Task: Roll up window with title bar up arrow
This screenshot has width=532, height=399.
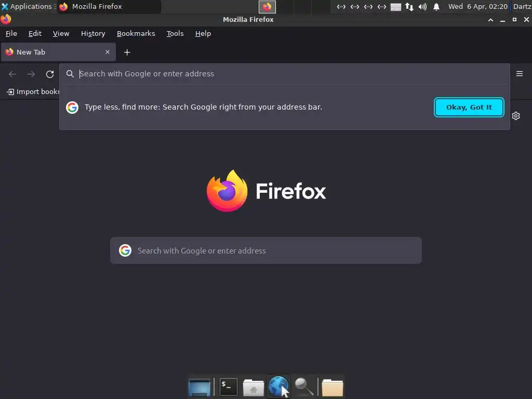Action: pos(490,20)
